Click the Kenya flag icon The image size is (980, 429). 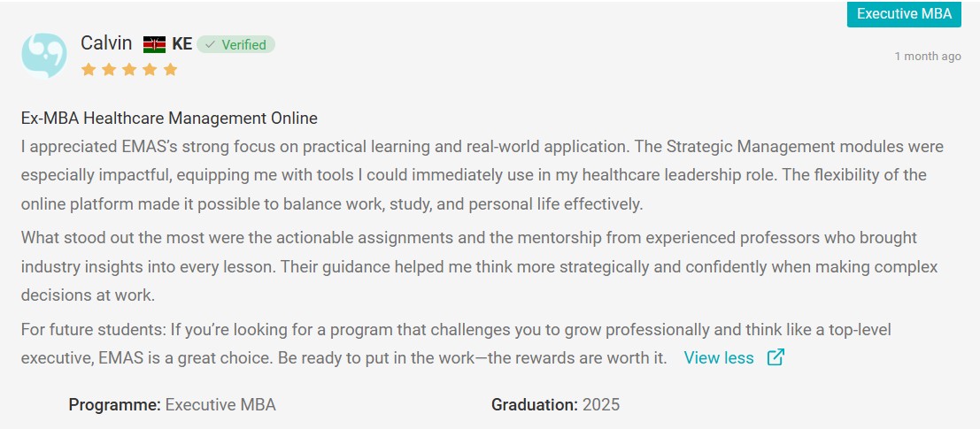click(154, 44)
